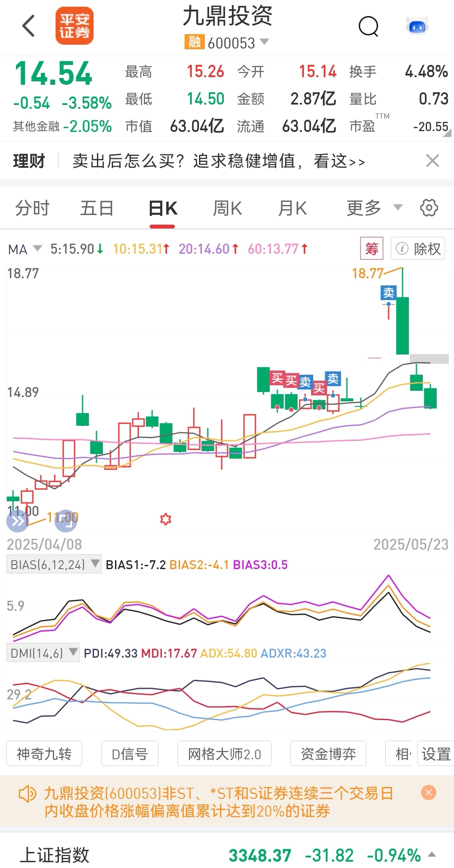The image size is (454, 868).
Task: Open the 理财 promotion link
Action: coord(218,161)
